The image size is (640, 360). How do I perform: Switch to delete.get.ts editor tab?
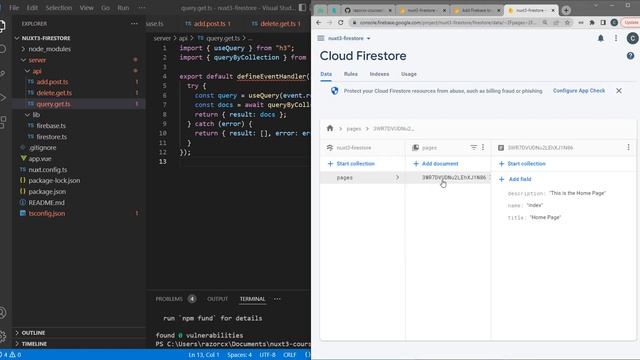coord(276,24)
